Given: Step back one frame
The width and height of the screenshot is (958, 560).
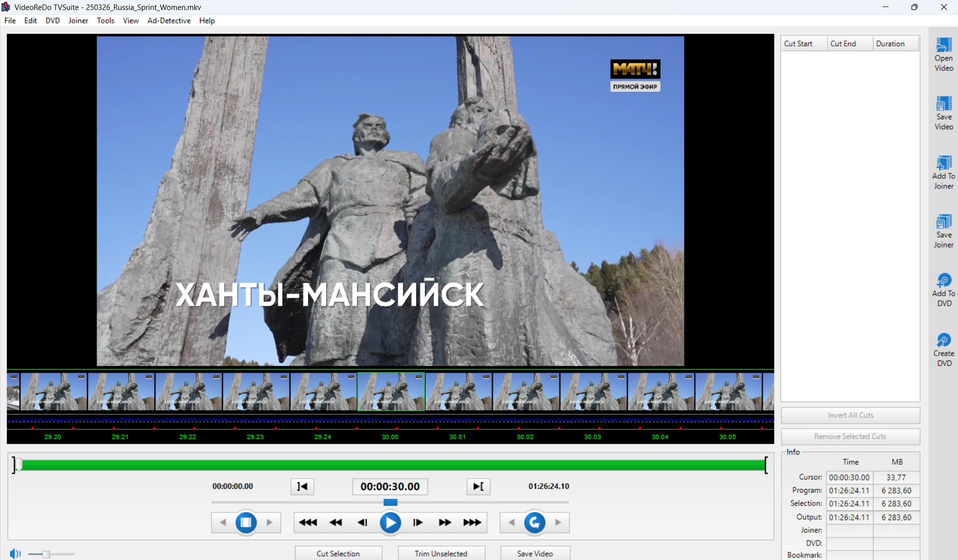Looking at the screenshot, I should [x=362, y=523].
